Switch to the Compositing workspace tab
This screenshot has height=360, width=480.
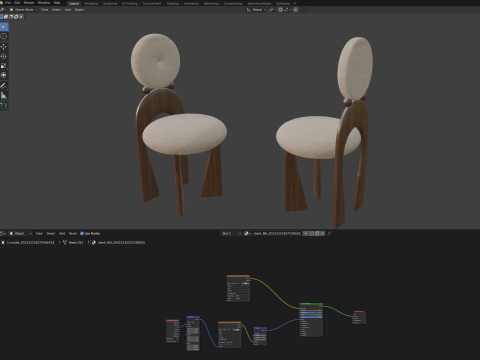pos(233,3)
